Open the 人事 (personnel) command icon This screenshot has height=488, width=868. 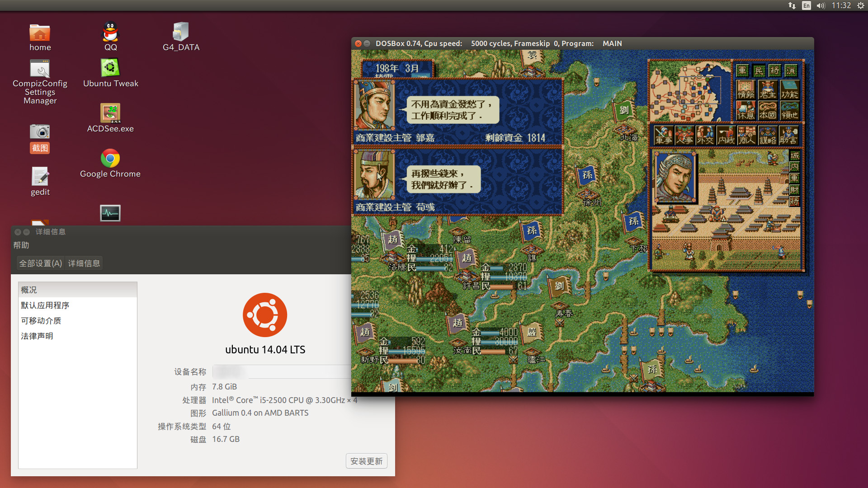(x=684, y=135)
